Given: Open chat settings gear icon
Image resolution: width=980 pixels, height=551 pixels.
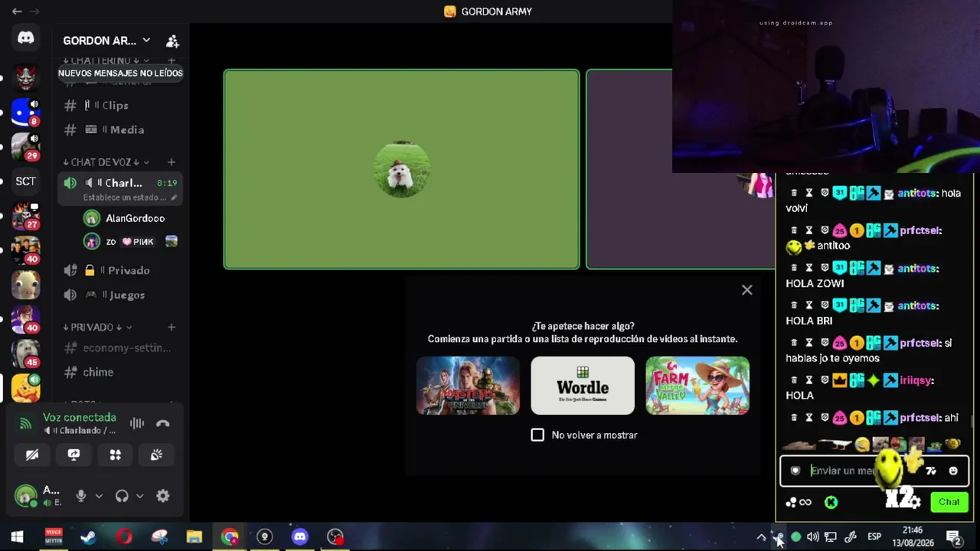Looking at the screenshot, I should (913, 502).
